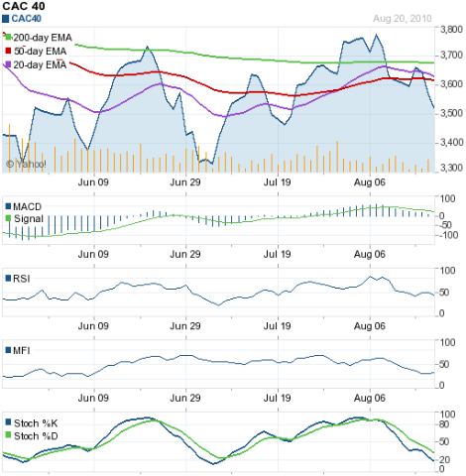Click the purple 20-day EMA legend swatch
The image size is (466, 476).
click(8, 64)
